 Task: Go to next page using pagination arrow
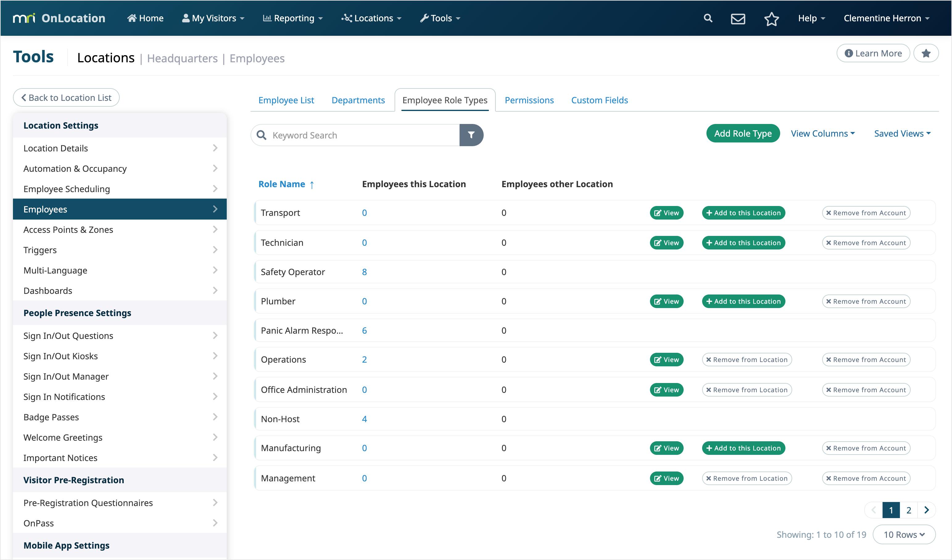926,510
